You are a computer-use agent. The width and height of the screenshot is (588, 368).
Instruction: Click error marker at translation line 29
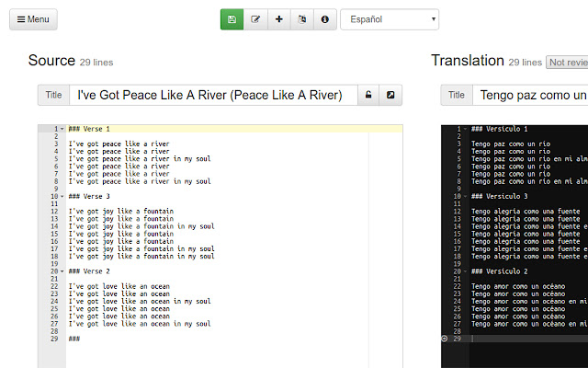point(446,339)
